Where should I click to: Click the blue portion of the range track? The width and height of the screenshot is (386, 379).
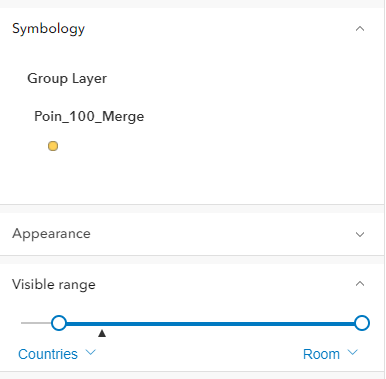pyautogui.click(x=210, y=323)
